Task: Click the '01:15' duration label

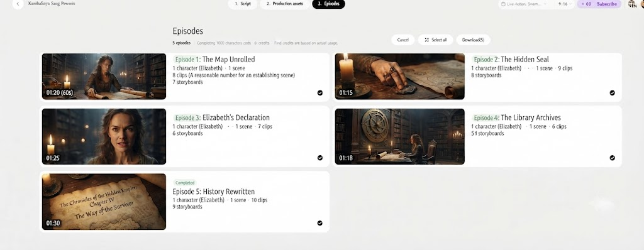Action: (346, 93)
